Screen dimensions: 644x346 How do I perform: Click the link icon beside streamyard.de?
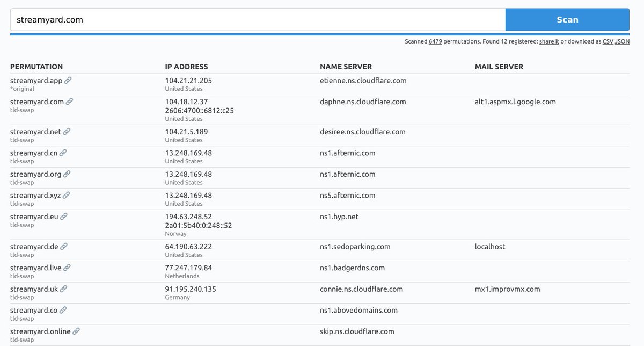click(x=64, y=247)
